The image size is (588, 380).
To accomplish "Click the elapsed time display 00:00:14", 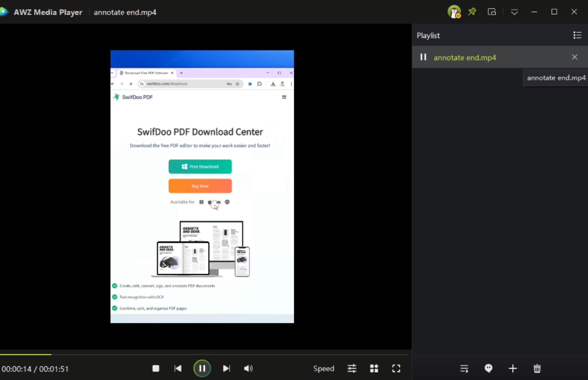I will coord(17,369).
